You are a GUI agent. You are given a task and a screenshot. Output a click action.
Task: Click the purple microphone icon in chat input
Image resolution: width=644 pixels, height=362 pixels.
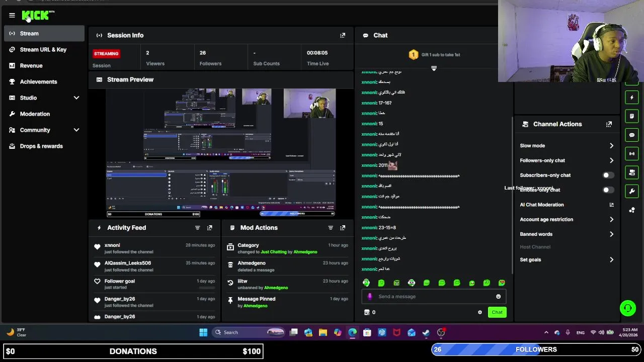[370, 297]
